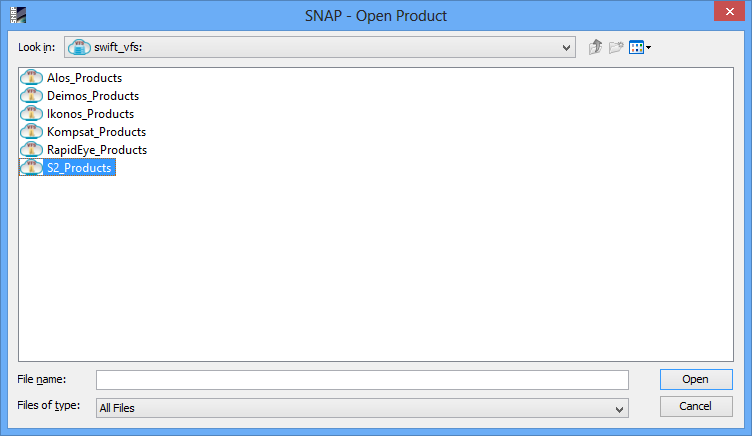
Task: Click the Alos_Products cloud folder icon
Action: 31,78
